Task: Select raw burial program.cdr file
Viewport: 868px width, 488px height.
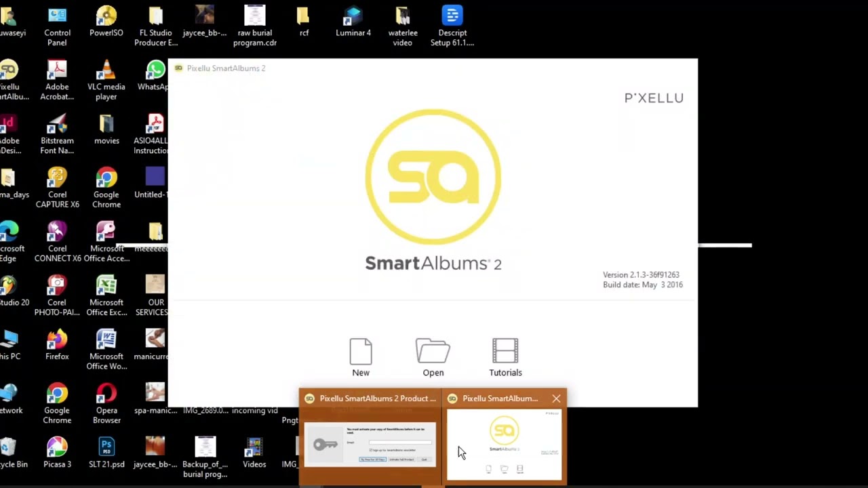Action: pyautogui.click(x=255, y=26)
